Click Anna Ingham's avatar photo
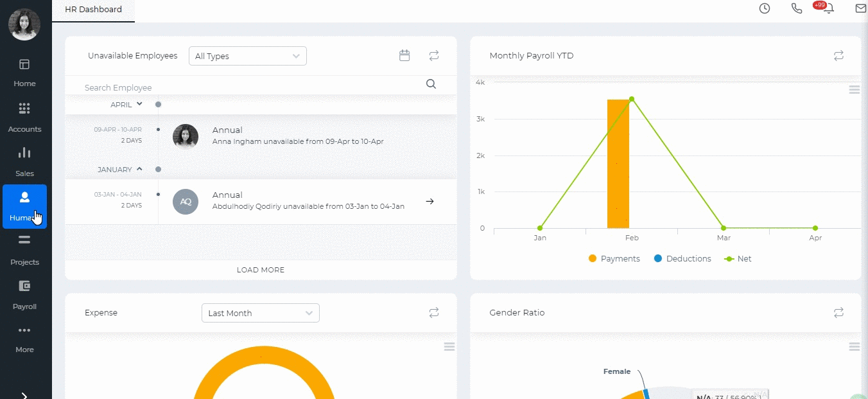This screenshot has width=868, height=399. 186,136
